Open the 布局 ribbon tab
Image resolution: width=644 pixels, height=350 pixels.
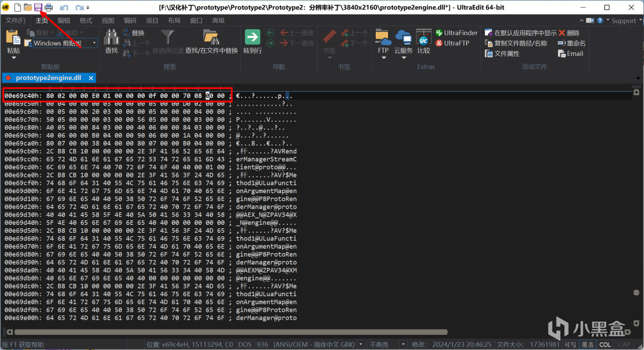coord(174,21)
